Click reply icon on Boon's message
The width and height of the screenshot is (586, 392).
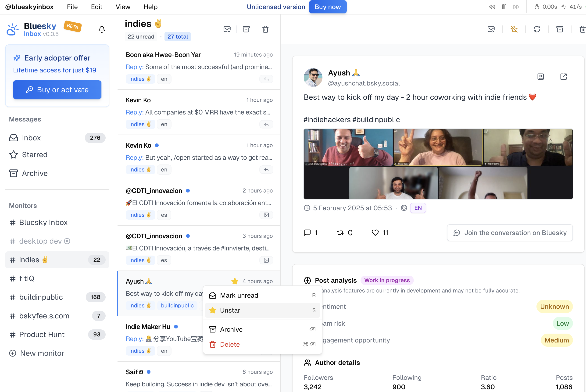(x=266, y=79)
